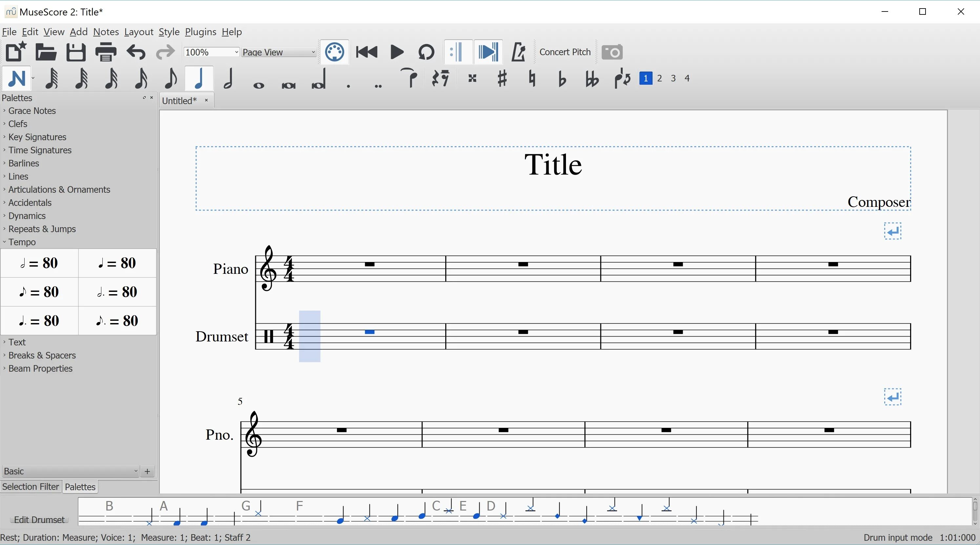980x545 pixels.
Task: Toggle note input mode N button
Action: tap(16, 79)
